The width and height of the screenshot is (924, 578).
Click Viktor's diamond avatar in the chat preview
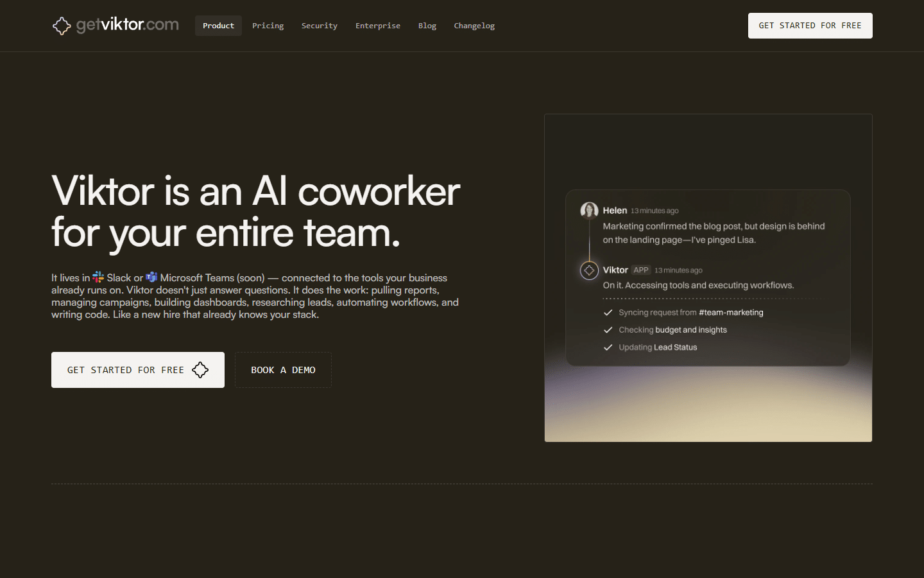click(589, 270)
